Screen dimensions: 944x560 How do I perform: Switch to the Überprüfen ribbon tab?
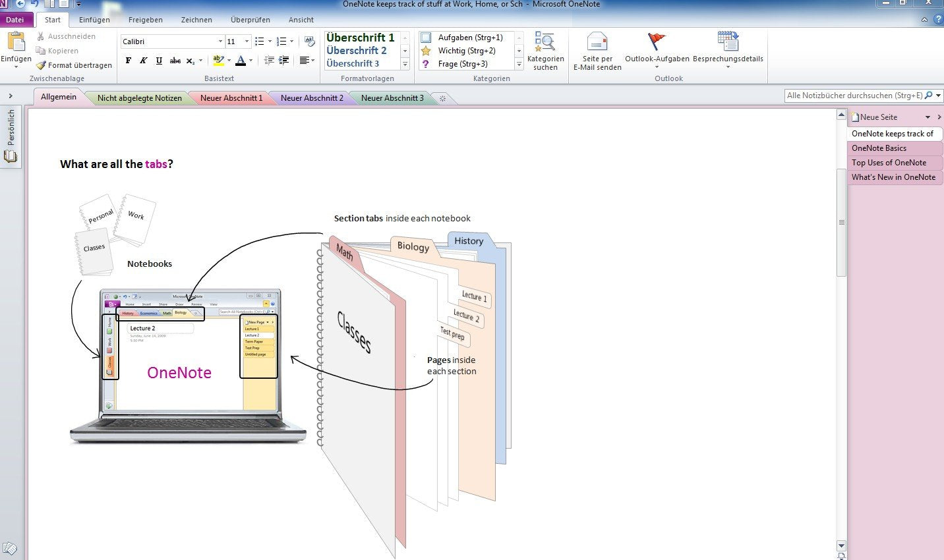point(251,20)
